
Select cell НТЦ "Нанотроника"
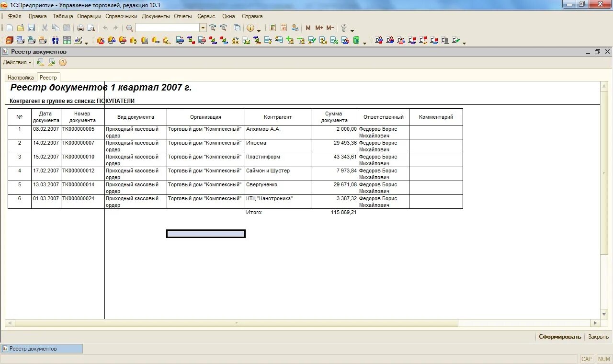(278, 202)
